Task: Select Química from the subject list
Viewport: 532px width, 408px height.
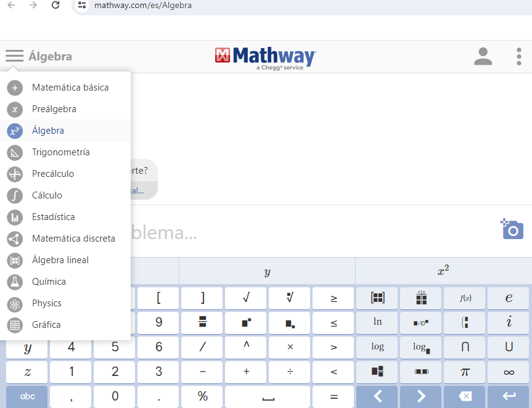Action: tap(65, 282)
